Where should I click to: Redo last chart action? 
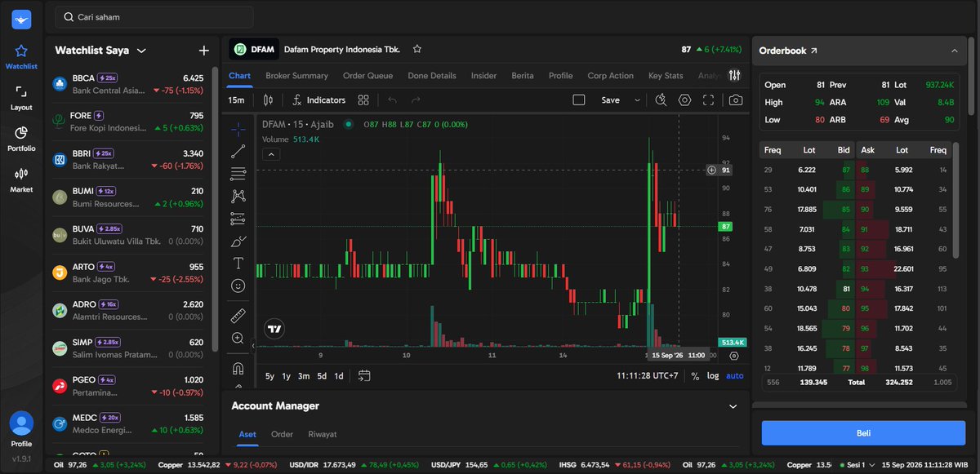point(416,100)
